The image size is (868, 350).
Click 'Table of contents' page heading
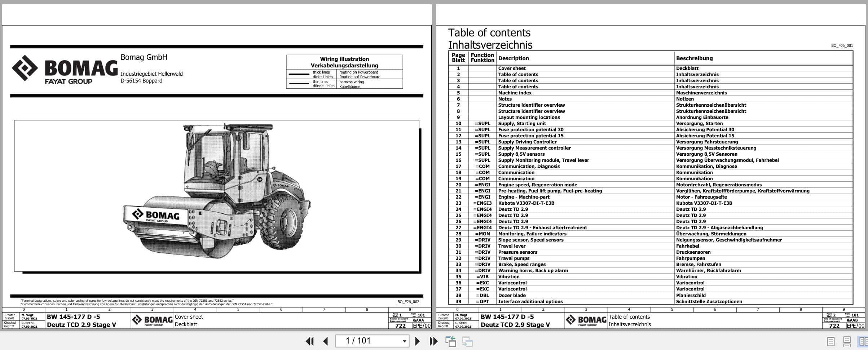coord(489,33)
